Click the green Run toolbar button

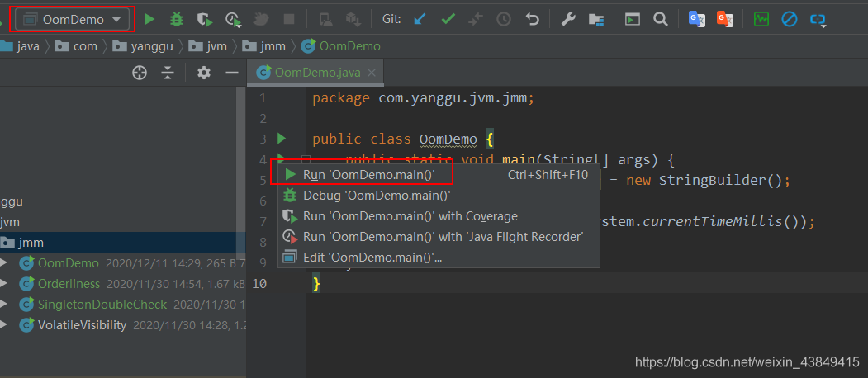149,19
